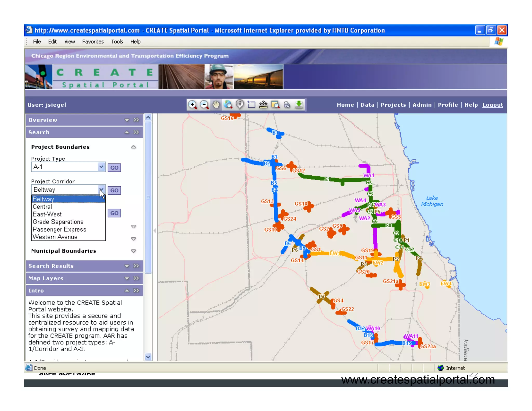Expand the Municipal Boundaries section triangle
This screenshot has height=411, width=532.
point(134,251)
